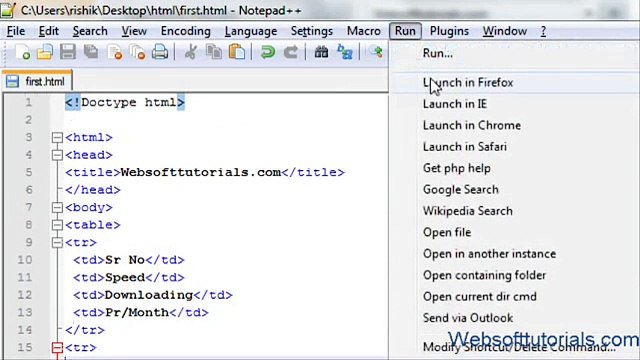Image resolution: width=640 pixels, height=360 pixels.
Task: Open the Search menu
Action: (x=90, y=31)
